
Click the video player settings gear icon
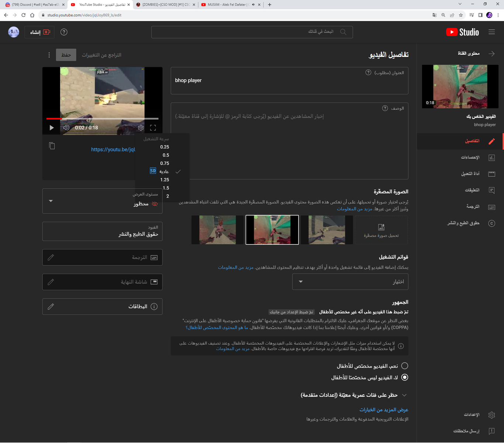[141, 128]
